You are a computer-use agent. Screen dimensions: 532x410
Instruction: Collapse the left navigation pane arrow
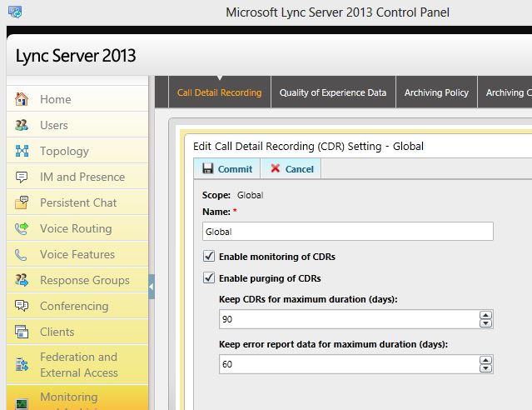pyautogui.click(x=152, y=287)
